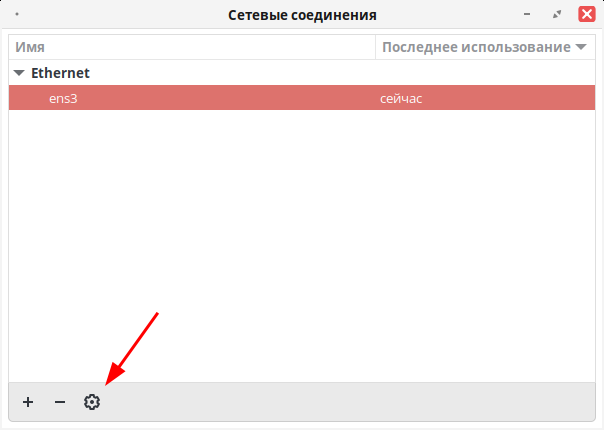Click the сейчас last-used cell of ens3
Image resolution: width=604 pixels, height=430 pixels.
[x=401, y=99]
